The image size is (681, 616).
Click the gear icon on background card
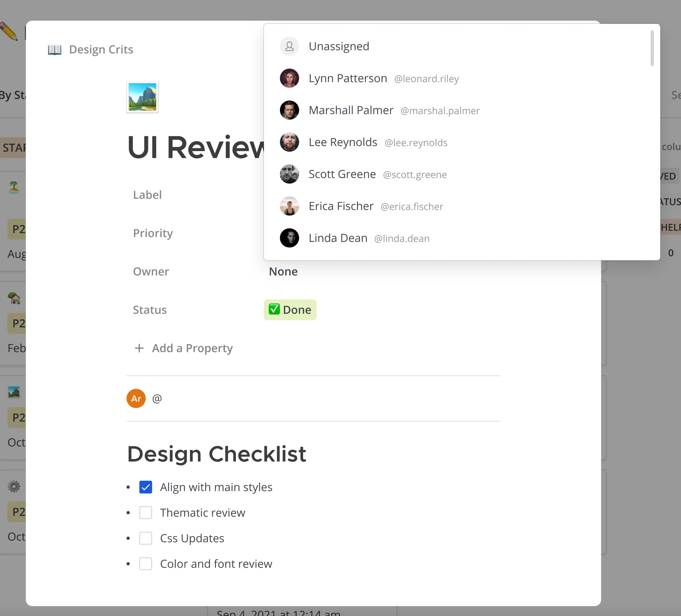14,487
